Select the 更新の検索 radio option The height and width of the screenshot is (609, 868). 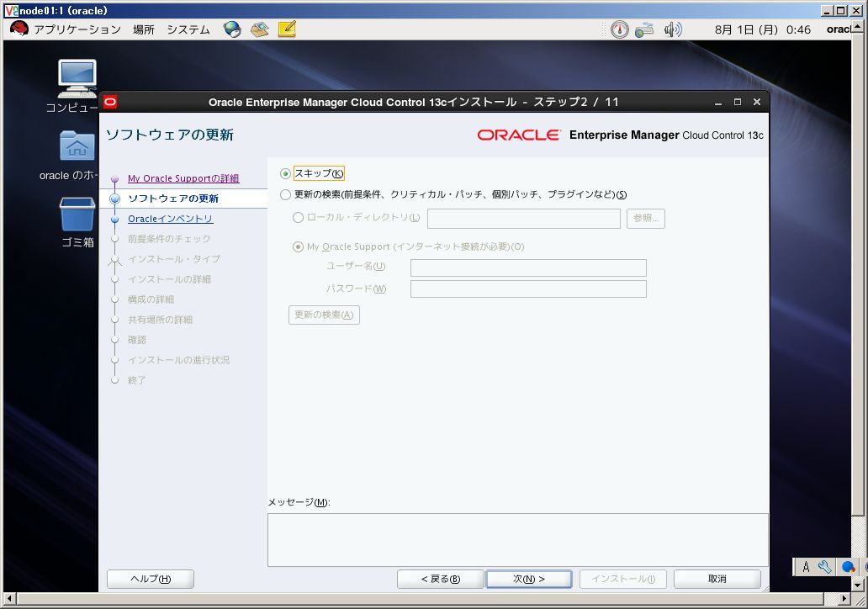click(285, 195)
